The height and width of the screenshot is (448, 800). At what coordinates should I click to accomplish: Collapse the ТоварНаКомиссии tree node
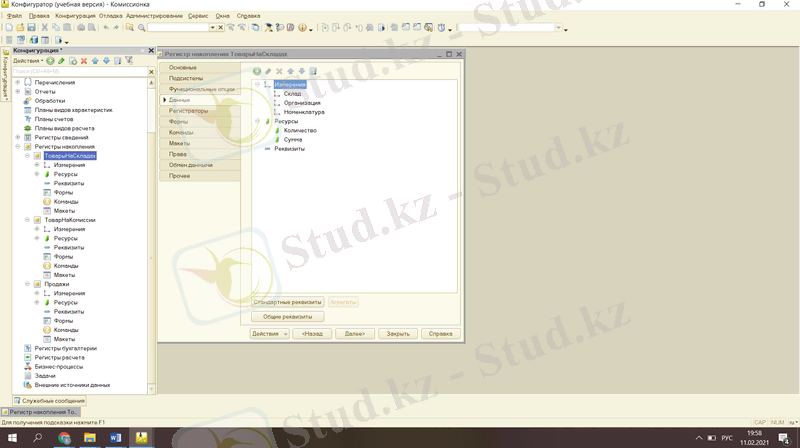27,220
